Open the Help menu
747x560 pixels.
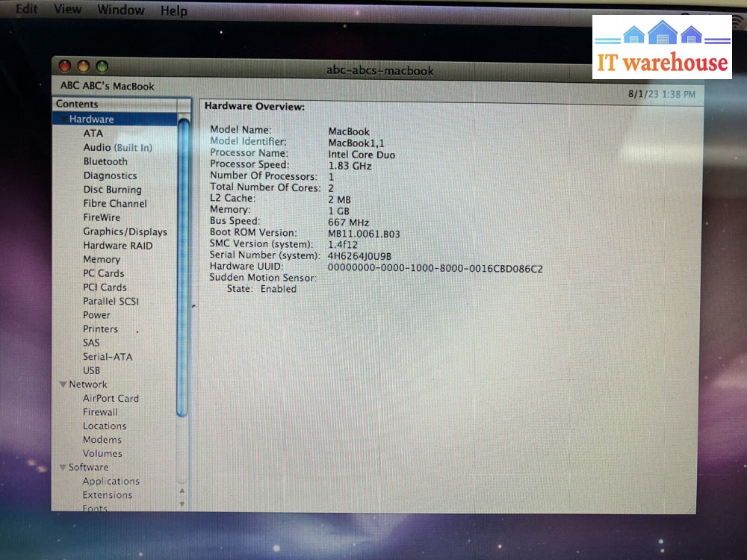tap(174, 11)
